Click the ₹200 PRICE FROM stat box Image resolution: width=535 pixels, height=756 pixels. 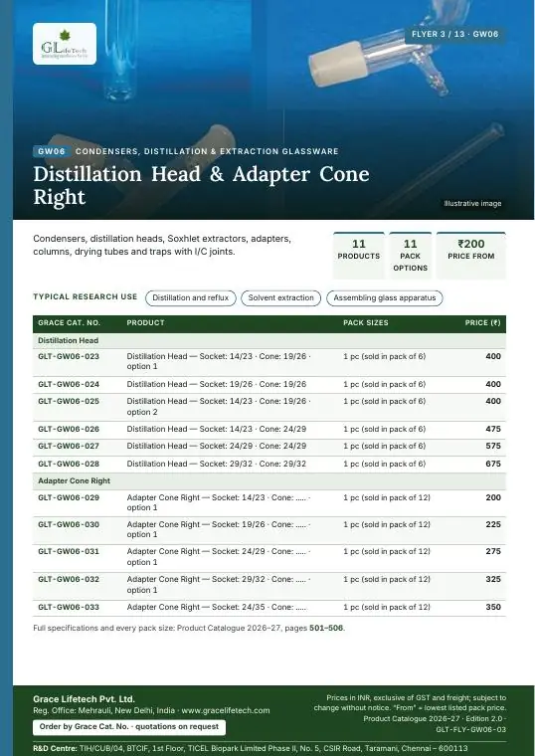471,255
